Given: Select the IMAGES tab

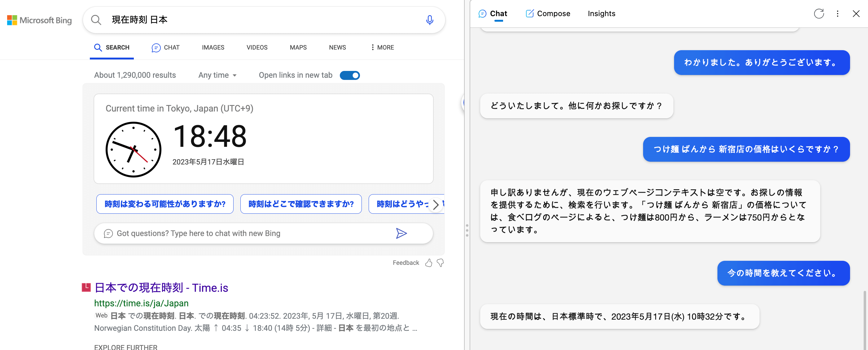Looking at the screenshot, I should 213,47.
